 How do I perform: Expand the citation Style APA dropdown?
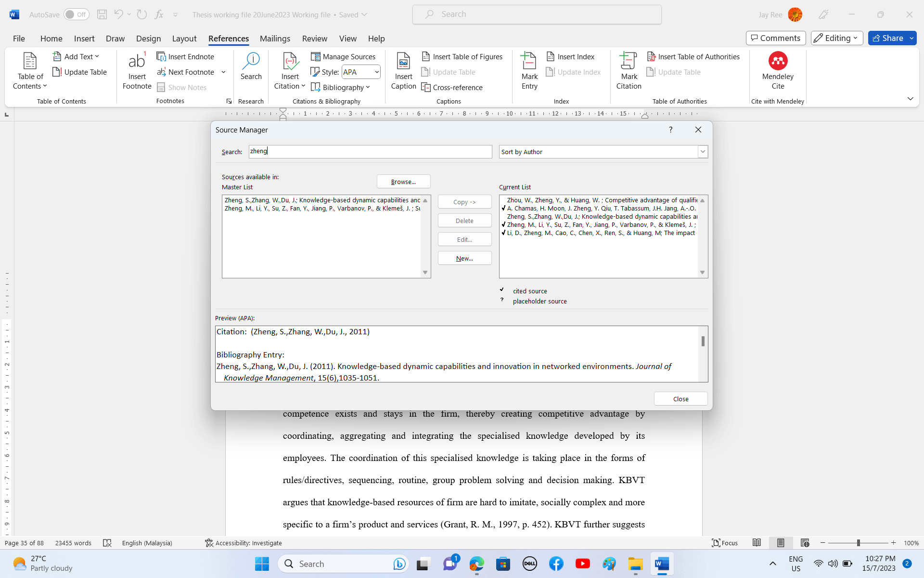pyautogui.click(x=376, y=72)
